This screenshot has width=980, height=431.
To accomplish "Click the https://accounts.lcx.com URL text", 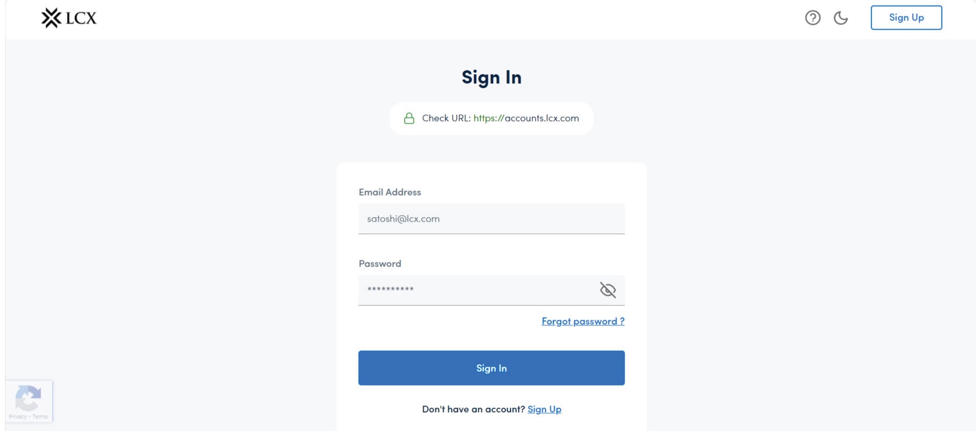I will pos(526,118).
